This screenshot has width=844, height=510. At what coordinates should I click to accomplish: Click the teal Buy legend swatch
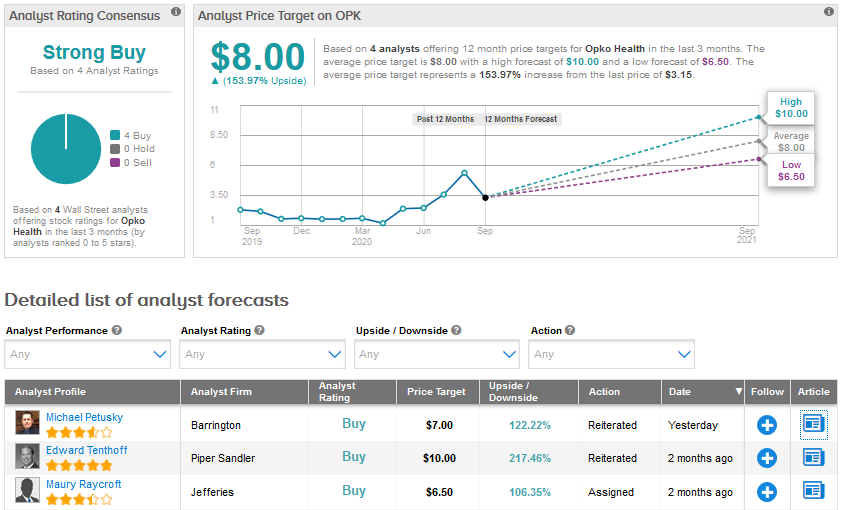(115, 135)
